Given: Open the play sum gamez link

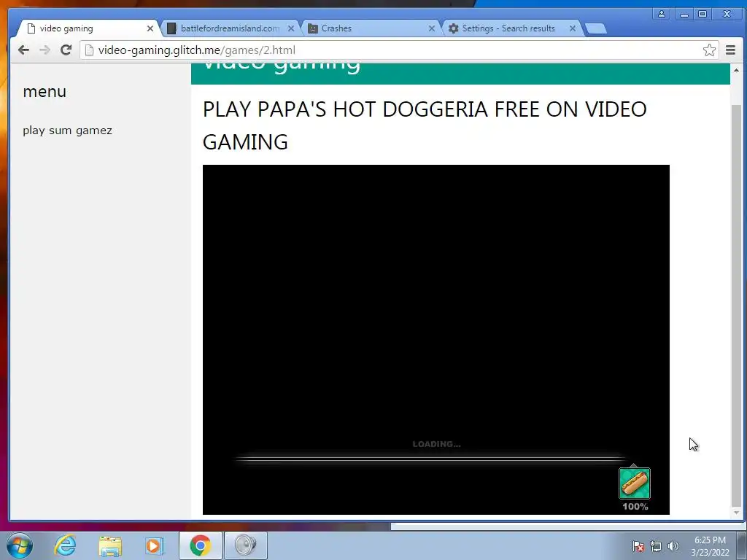Looking at the screenshot, I should 68,131.
